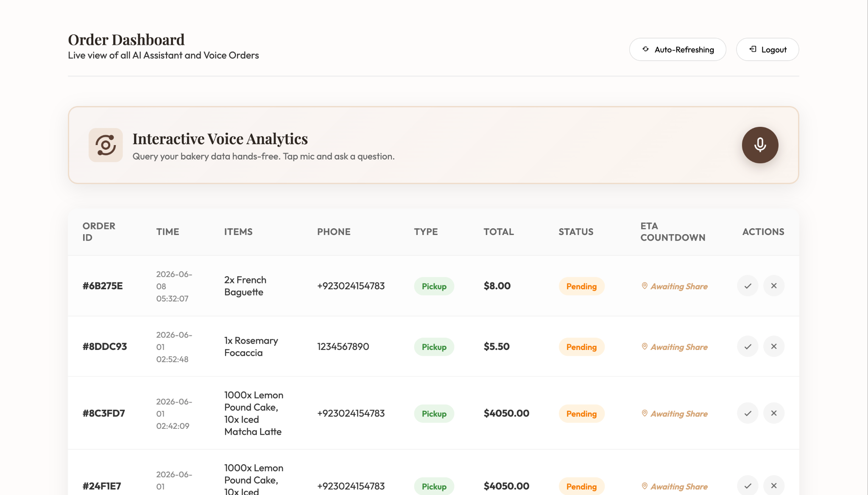Accept order #24F1E7 via checkmark icon
The image size is (868, 495).
pos(748,486)
